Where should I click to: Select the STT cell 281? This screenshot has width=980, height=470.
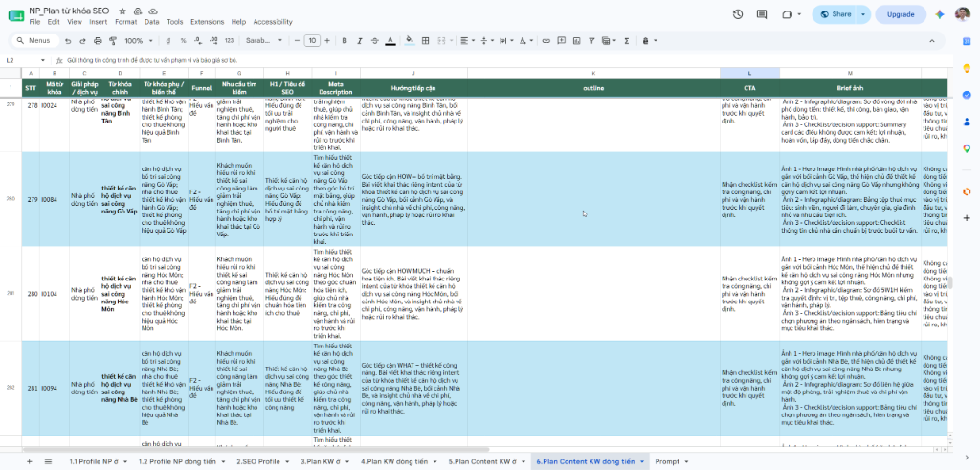coord(32,388)
